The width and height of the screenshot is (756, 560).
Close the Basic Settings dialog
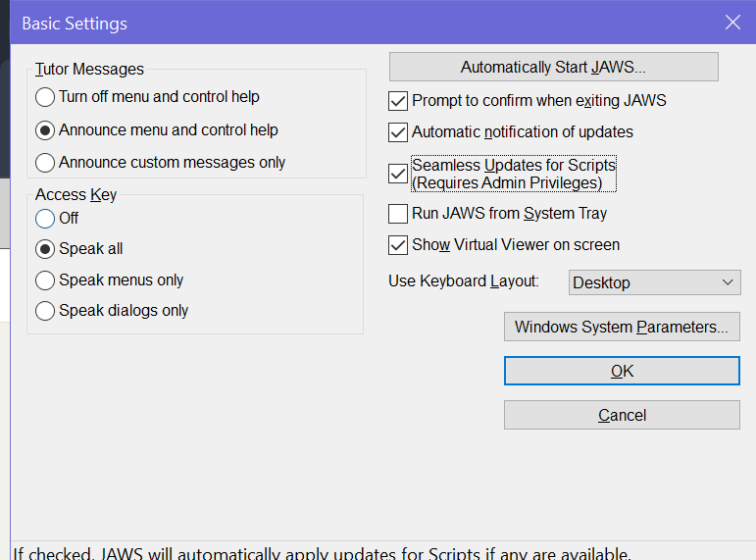[x=732, y=23]
